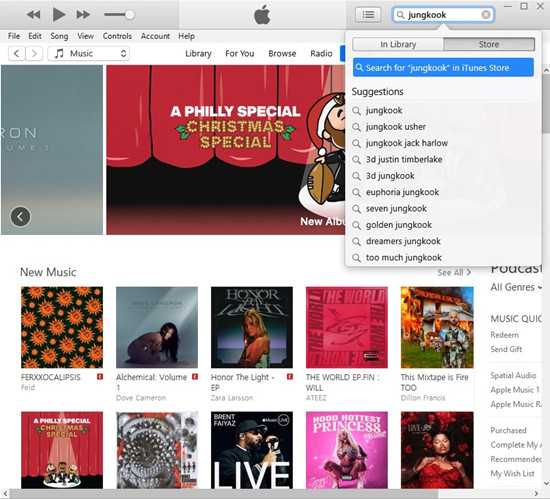Open the Brent Faiyaz LIVE album cover

point(252,450)
